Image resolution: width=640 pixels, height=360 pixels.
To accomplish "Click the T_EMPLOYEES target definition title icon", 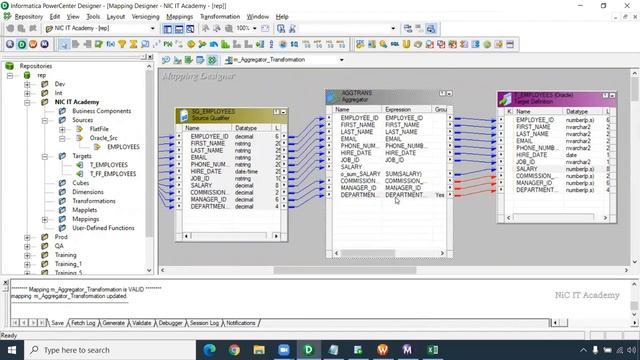I will click(505, 98).
